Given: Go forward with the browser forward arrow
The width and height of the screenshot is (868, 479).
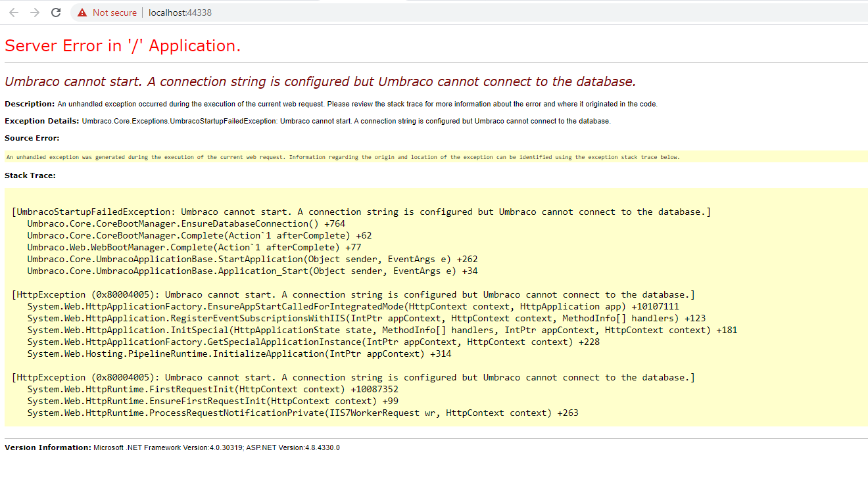Looking at the screenshot, I should click(x=35, y=12).
